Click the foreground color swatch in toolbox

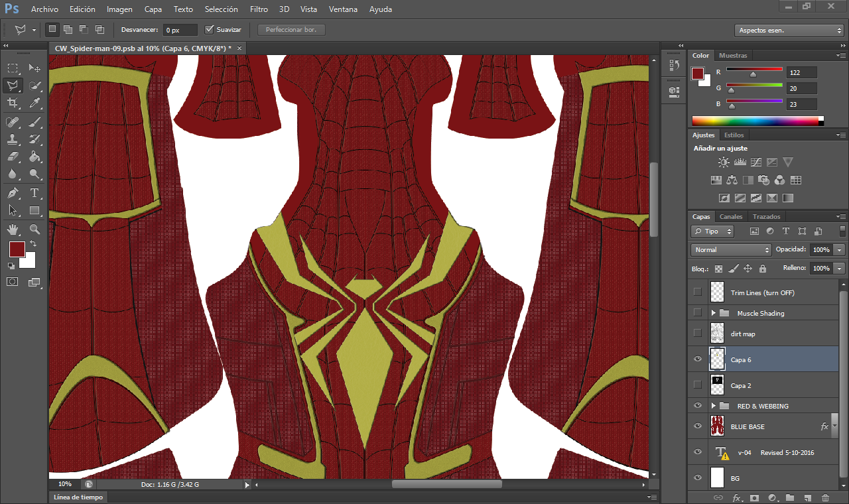[17, 249]
